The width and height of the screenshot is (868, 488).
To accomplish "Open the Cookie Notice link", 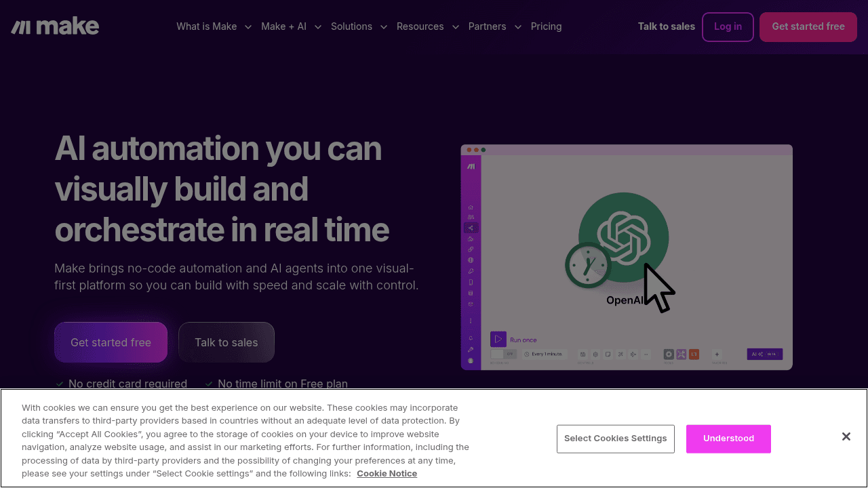I will (x=387, y=473).
